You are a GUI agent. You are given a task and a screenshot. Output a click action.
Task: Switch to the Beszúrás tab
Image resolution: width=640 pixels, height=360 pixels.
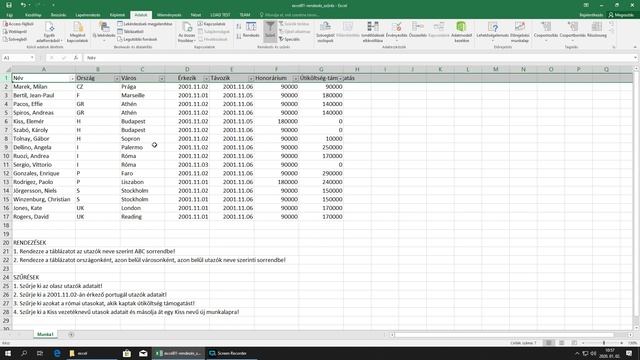(x=58, y=15)
